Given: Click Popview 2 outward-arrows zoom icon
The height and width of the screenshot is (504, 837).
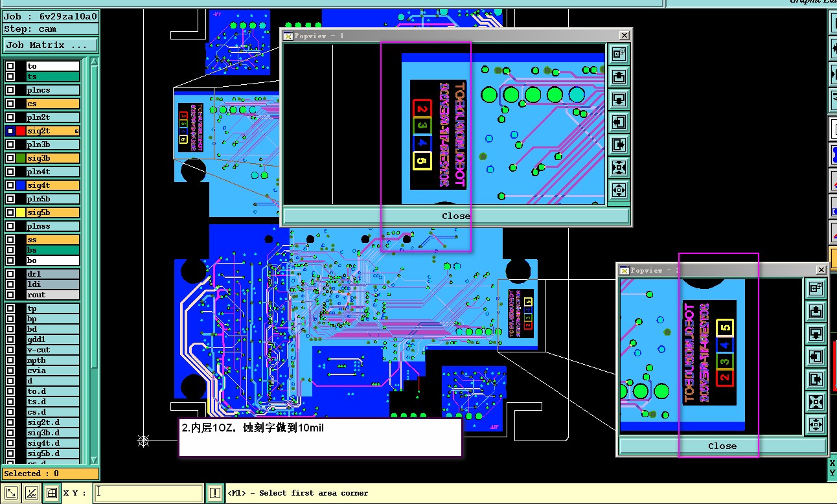Looking at the screenshot, I should click(x=816, y=424).
